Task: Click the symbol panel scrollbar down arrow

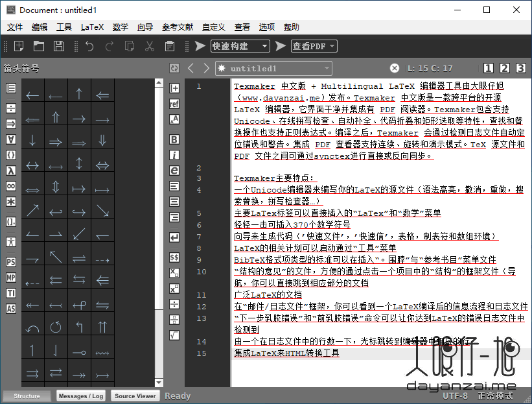Action: 159,383
